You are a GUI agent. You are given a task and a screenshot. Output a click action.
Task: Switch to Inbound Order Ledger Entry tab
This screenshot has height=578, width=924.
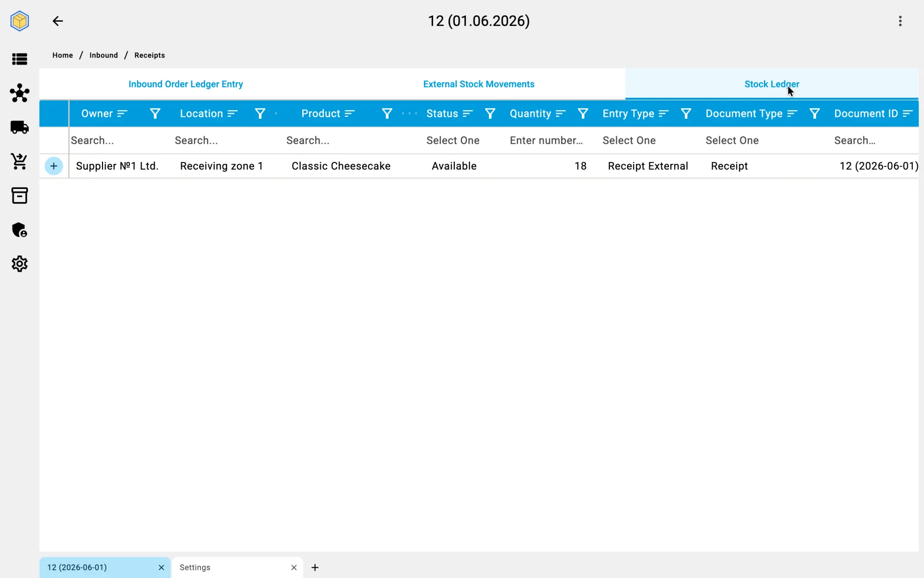pyautogui.click(x=186, y=84)
